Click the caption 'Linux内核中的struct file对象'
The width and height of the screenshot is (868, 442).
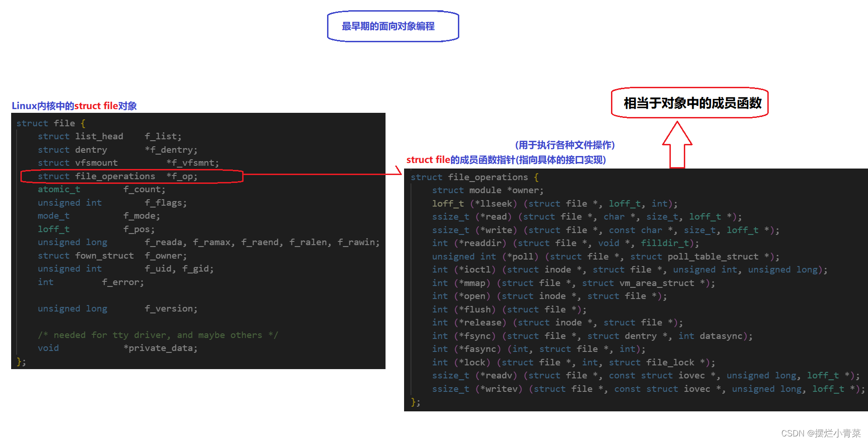tap(74, 106)
